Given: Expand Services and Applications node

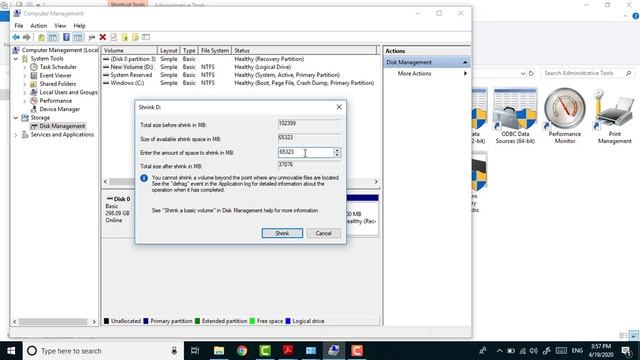Looking at the screenshot, I should pos(16,135).
